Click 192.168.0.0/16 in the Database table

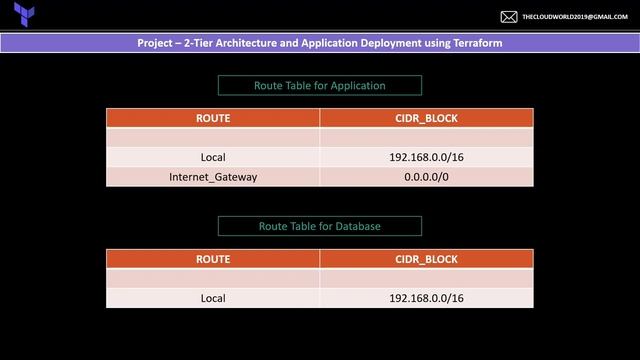point(427,298)
